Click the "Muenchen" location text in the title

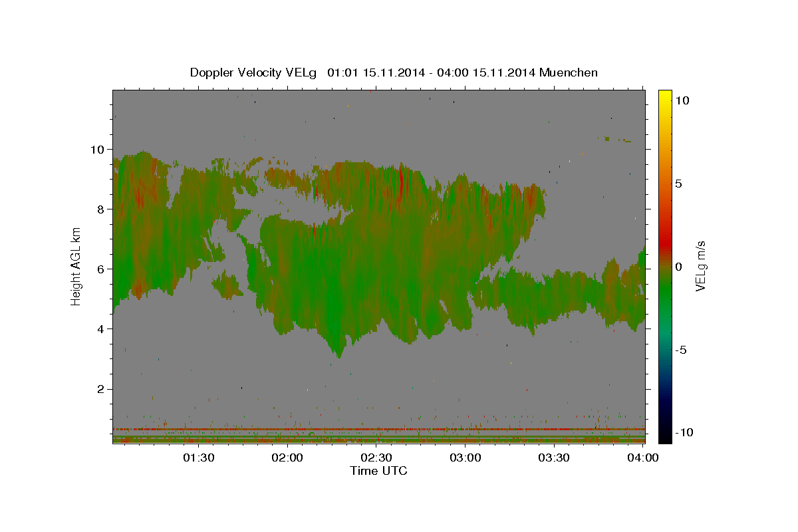click(569, 72)
